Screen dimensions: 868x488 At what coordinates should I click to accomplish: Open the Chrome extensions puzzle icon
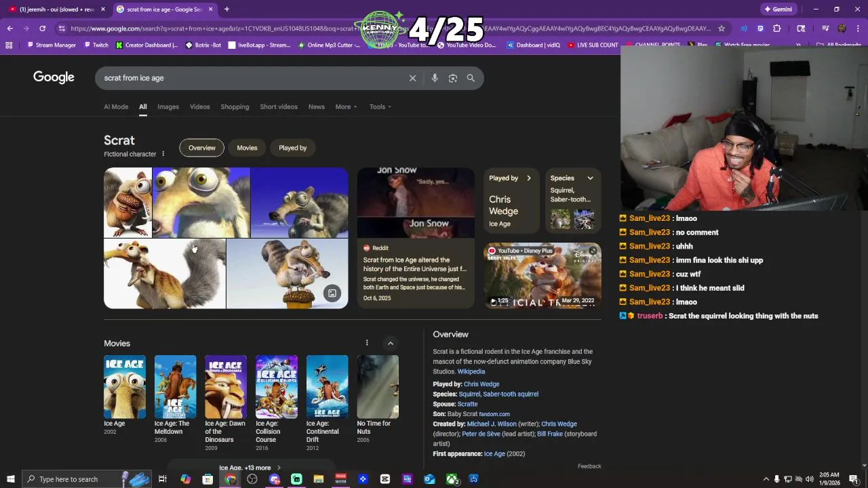pos(777,28)
